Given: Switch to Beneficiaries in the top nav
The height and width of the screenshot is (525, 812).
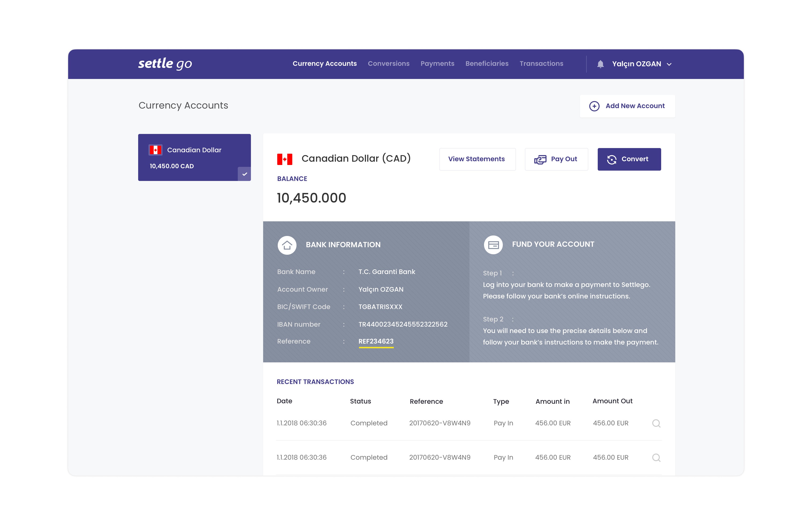Looking at the screenshot, I should pyautogui.click(x=487, y=63).
